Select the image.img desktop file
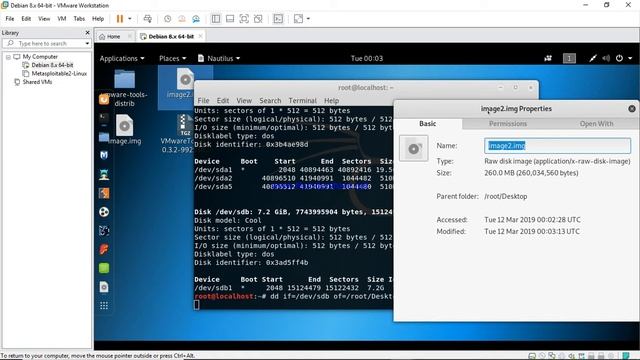The image size is (640, 360). click(124, 130)
